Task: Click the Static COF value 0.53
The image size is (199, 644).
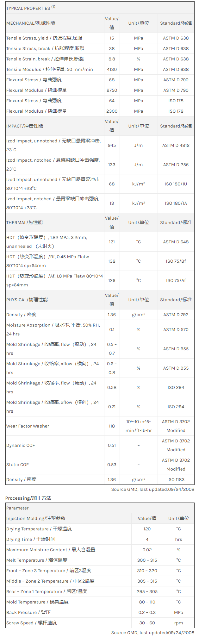Action: point(112,465)
